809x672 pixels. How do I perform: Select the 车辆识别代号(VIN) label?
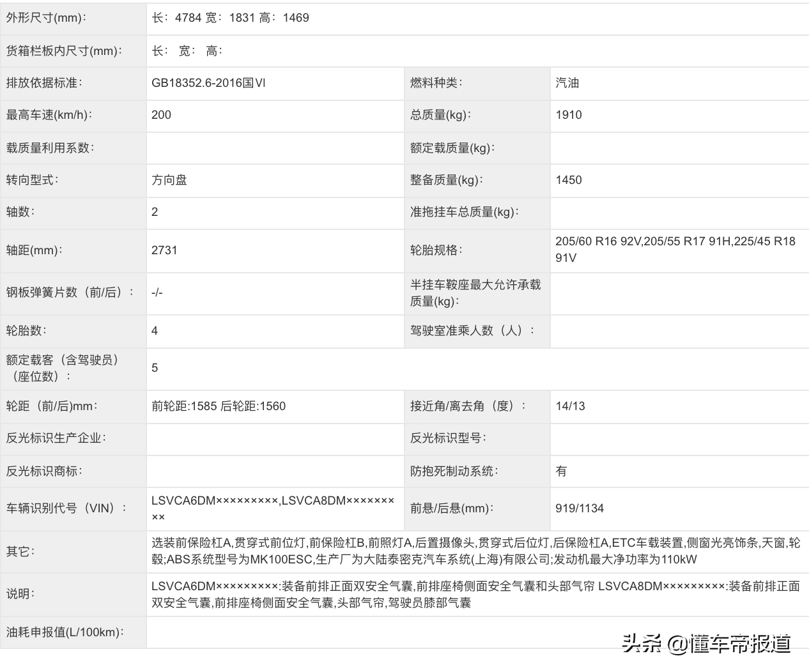click(x=66, y=508)
